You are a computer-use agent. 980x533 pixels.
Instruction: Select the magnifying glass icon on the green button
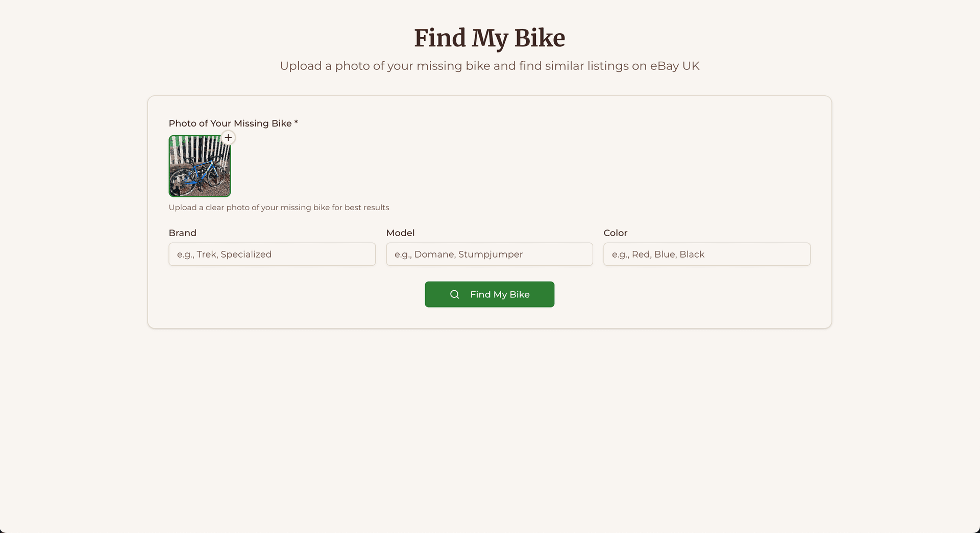(x=455, y=294)
